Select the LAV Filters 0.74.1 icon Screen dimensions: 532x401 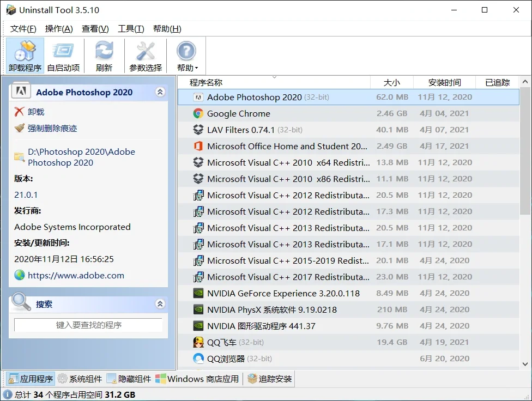coord(198,130)
